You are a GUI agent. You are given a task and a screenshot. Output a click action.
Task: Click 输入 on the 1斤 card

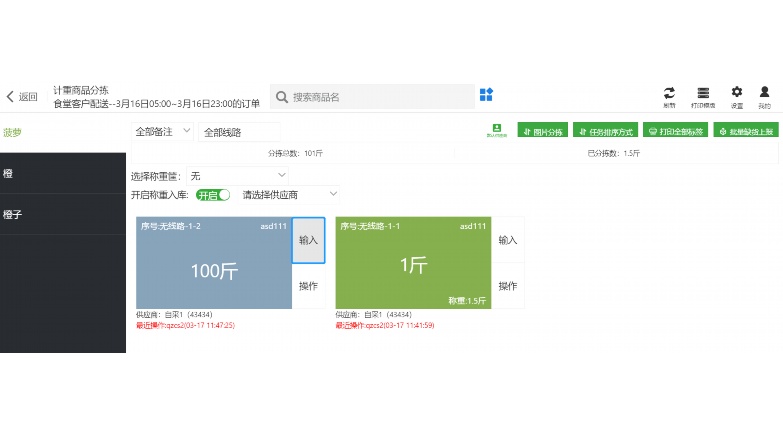click(508, 240)
